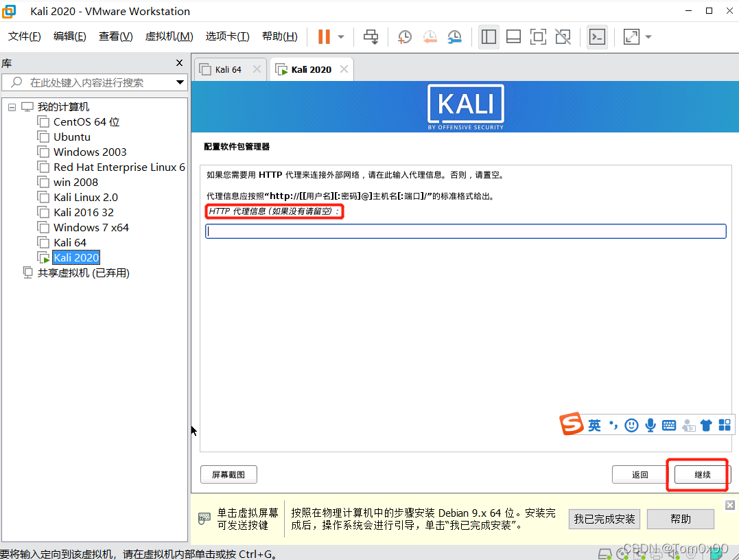Open the 虚拟机(M) menu
739x560 pixels.
(169, 36)
